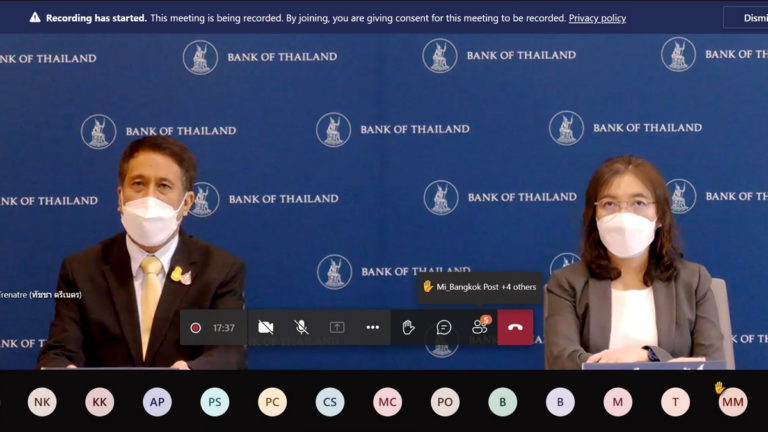Select participant avatar CS
This screenshot has width=768, height=432.
pos(330,402)
